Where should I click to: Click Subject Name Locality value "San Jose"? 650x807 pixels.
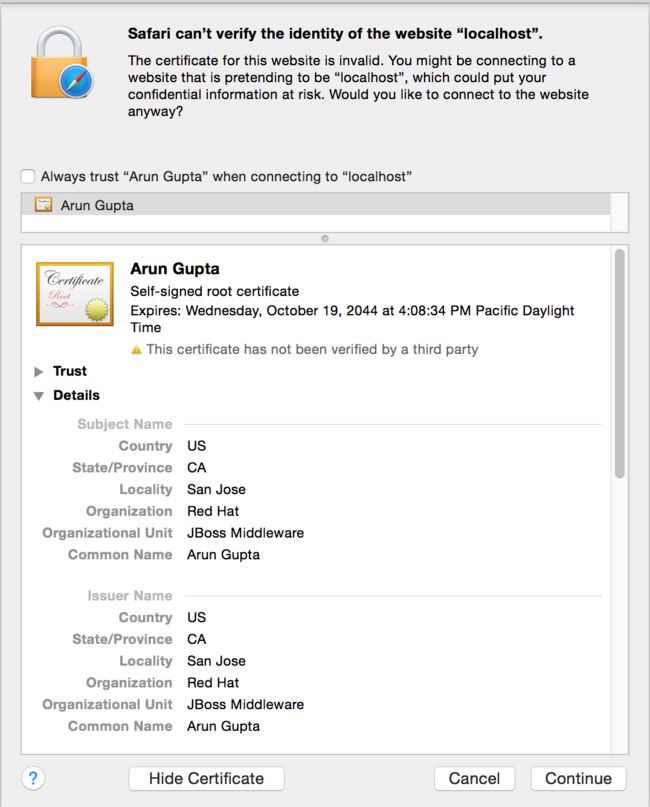pyautogui.click(x=216, y=489)
